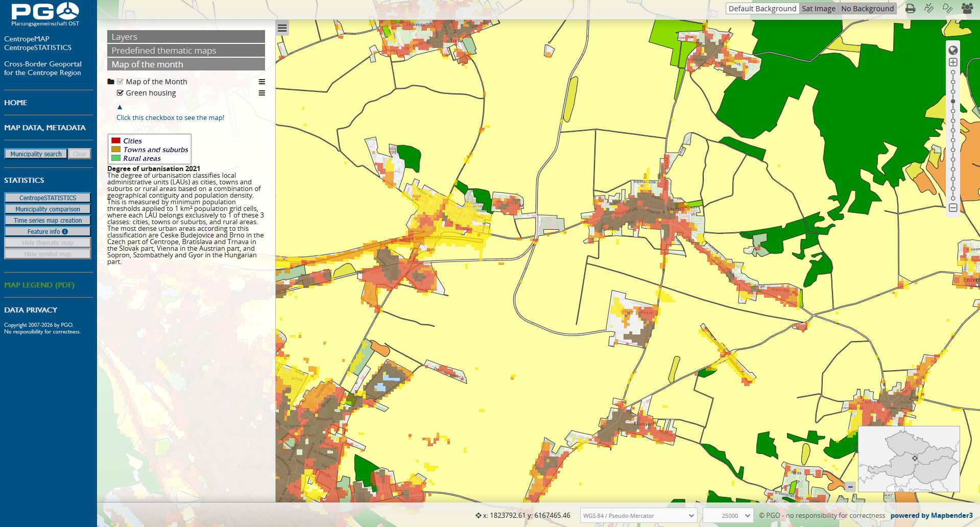Switch to Sat Image background
Image resolution: width=980 pixels, height=527 pixels.
818,9
